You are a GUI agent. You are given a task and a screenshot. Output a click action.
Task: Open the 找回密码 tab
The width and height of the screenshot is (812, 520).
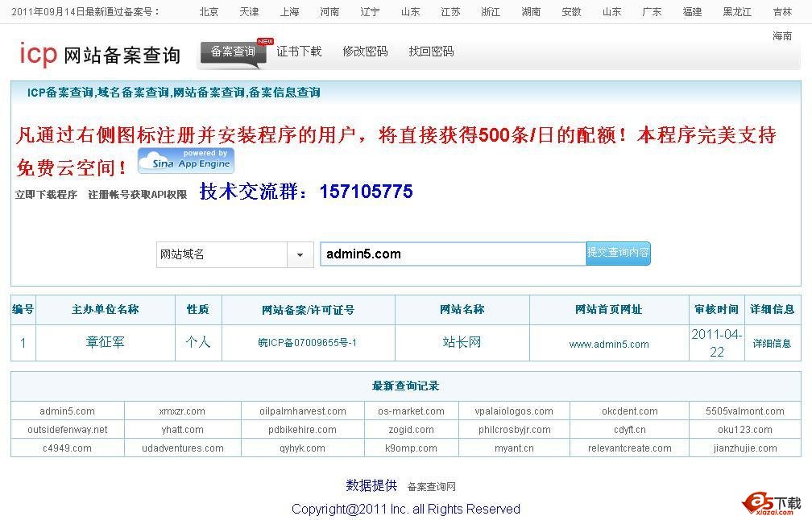point(431,52)
